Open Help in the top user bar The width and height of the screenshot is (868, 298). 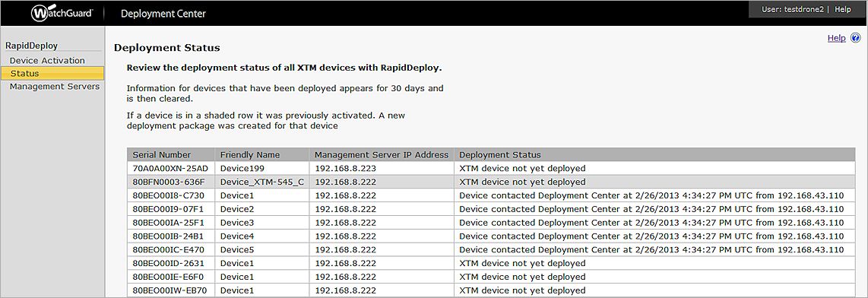(x=842, y=9)
